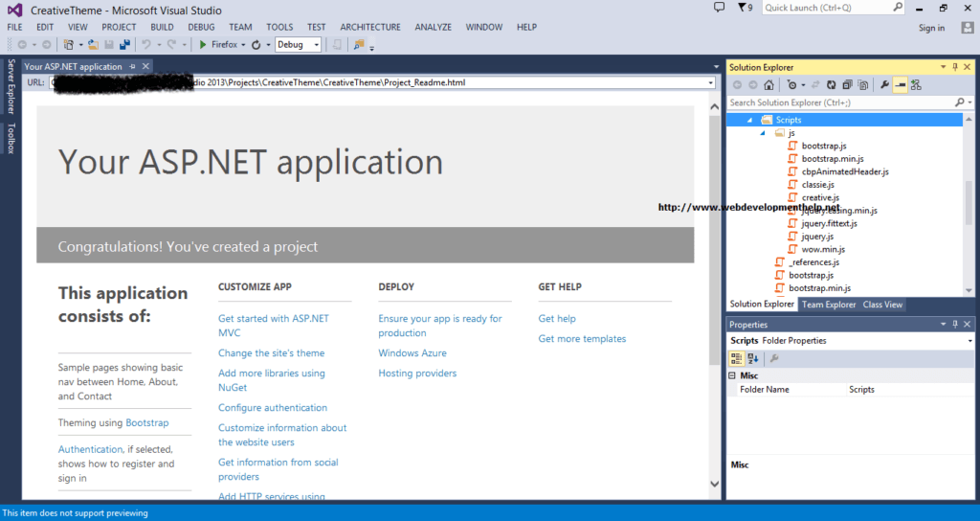Open the FILE menu
Image resolution: width=980 pixels, height=521 pixels.
pyautogui.click(x=15, y=27)
